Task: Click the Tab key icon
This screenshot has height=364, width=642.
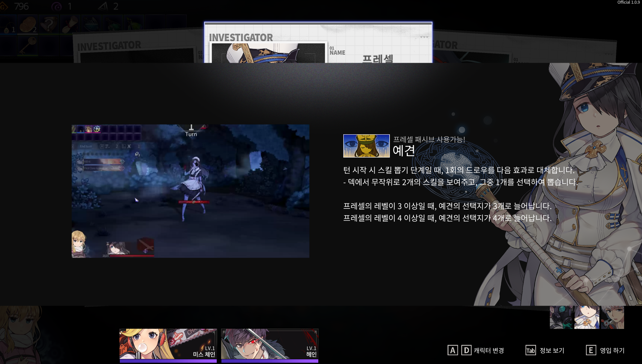Action: coord(531,350)
